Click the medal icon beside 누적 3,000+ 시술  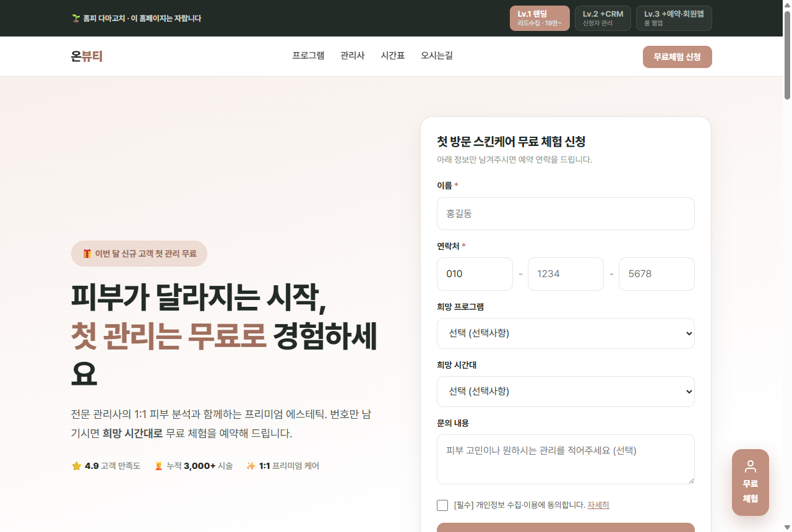pyautogui.click(x=158, y=466)
